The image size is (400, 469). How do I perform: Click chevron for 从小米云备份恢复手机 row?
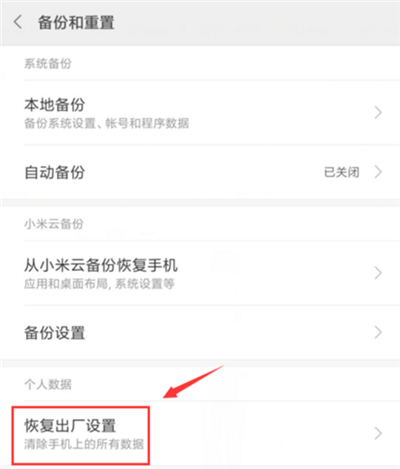(x=378, y=273)
